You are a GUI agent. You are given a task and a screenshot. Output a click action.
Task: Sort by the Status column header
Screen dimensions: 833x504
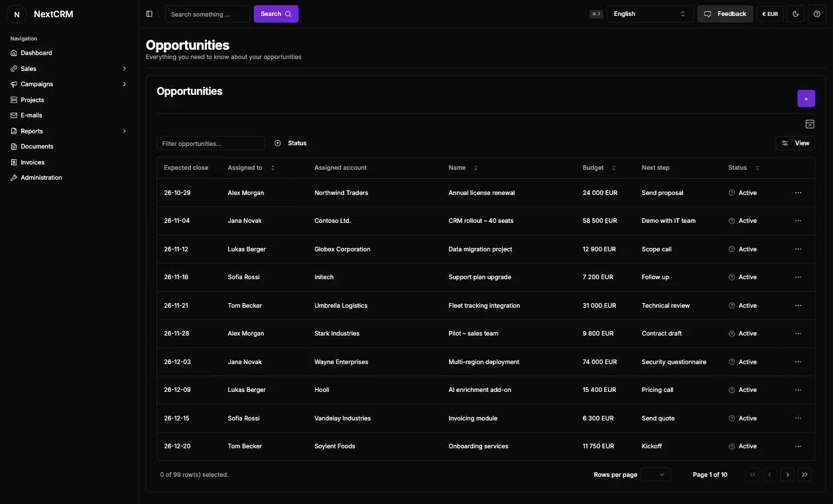tap(744, 168)
